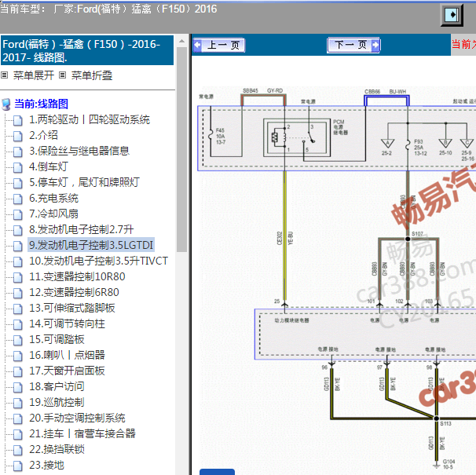This screenshot has width=476, height=475.
Task: Click document icon beside 18.客户访问
Action: click(x=17, y=387)
